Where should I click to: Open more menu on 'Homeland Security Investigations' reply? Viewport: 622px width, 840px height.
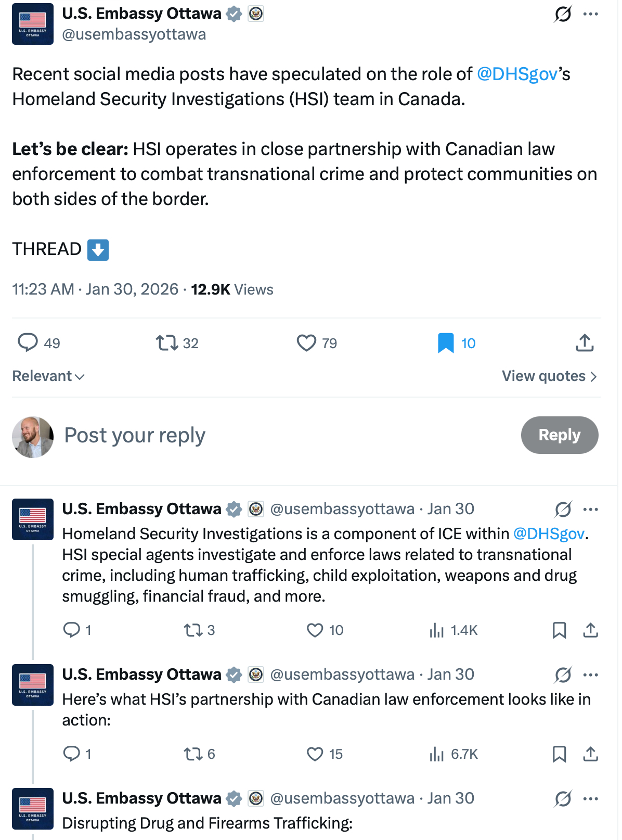[x=591, y=509]
